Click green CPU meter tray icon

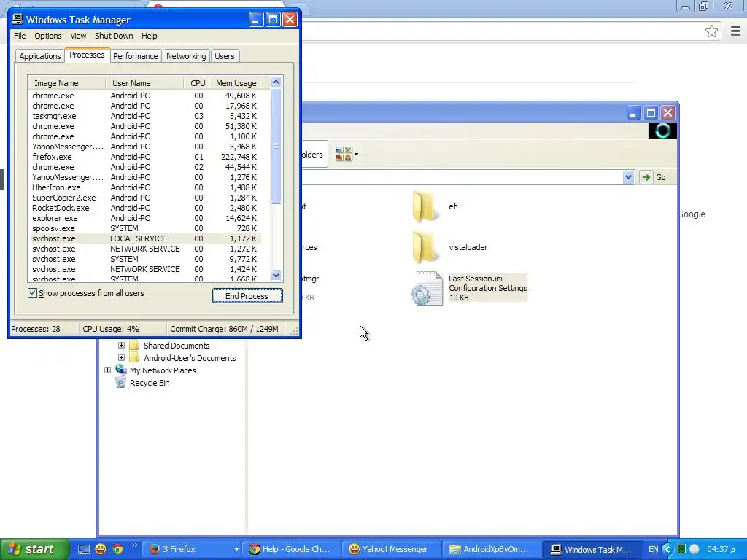(681, 549)
